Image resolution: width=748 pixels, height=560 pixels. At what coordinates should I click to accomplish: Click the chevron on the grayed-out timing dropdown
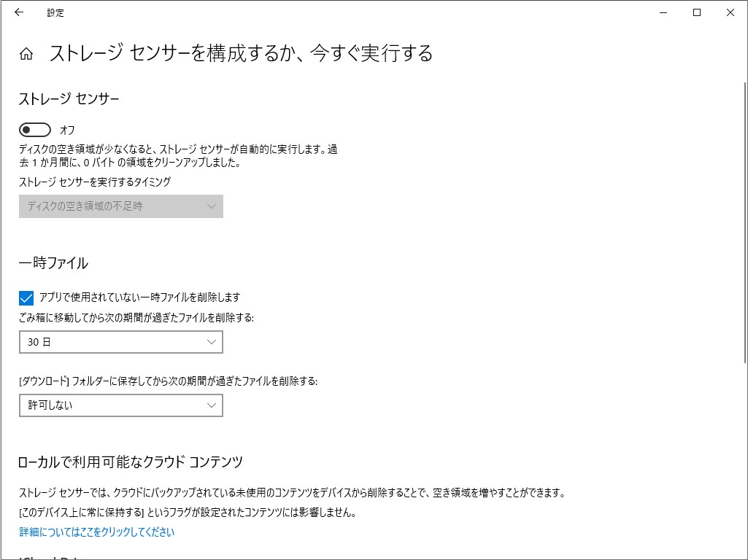point(211,206)
